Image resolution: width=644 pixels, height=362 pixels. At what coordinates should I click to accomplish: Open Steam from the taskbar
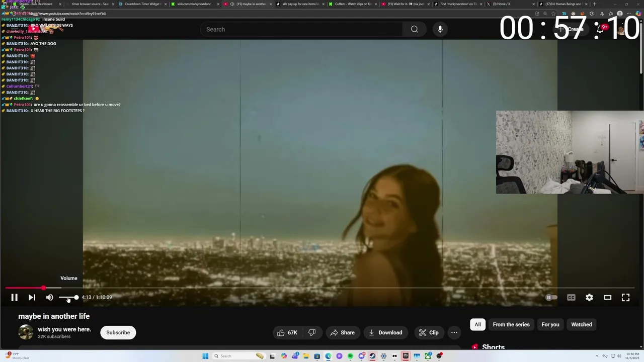[x=373, y=356]
